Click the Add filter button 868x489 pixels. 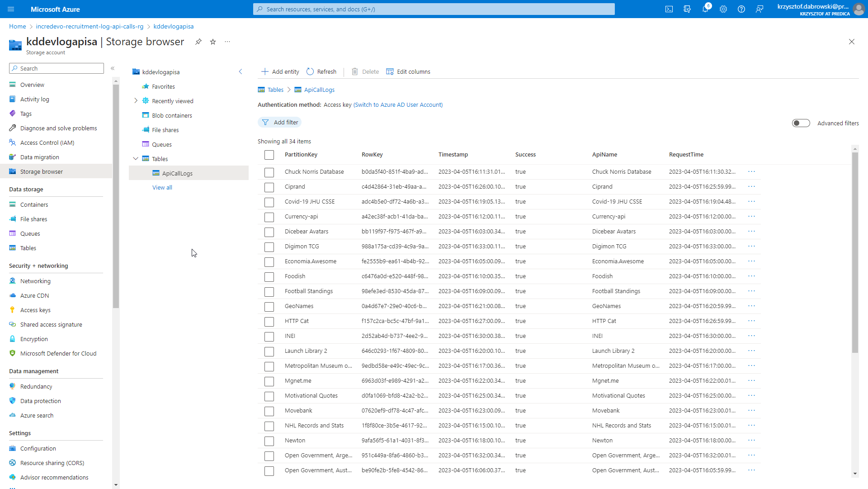coord(280,122)
